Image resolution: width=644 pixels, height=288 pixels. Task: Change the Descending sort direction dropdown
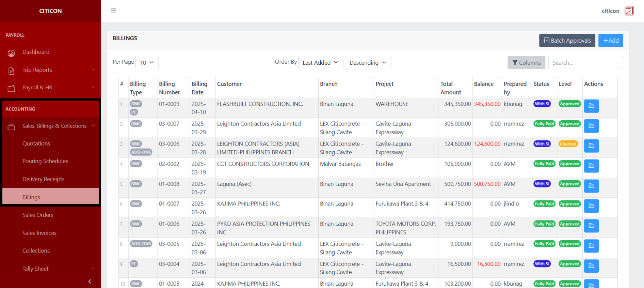pos(368,63)
